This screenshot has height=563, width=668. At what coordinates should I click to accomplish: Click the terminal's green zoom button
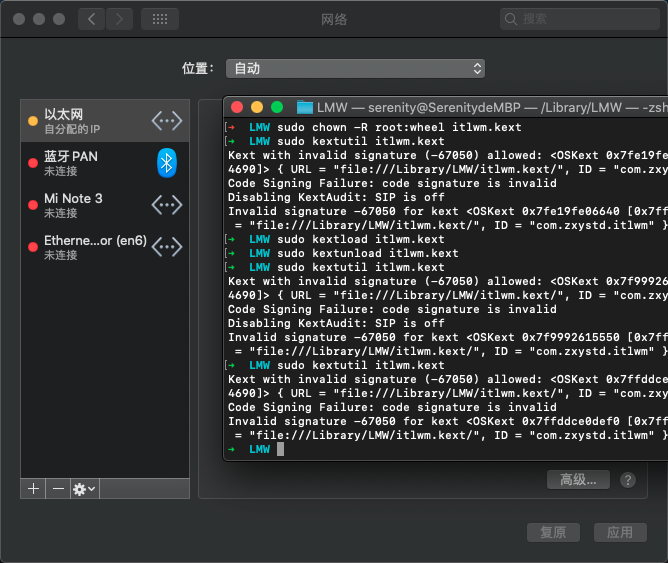point(277,107)
